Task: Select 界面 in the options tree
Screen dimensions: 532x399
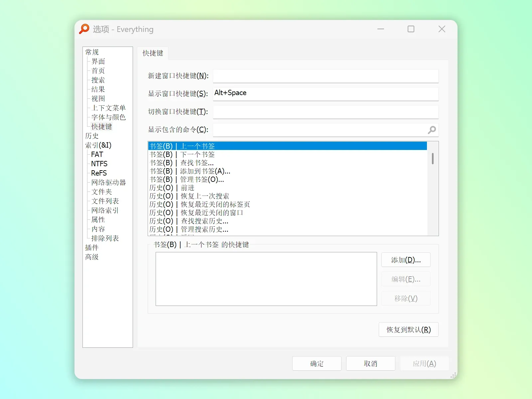Action: (98, 62)
